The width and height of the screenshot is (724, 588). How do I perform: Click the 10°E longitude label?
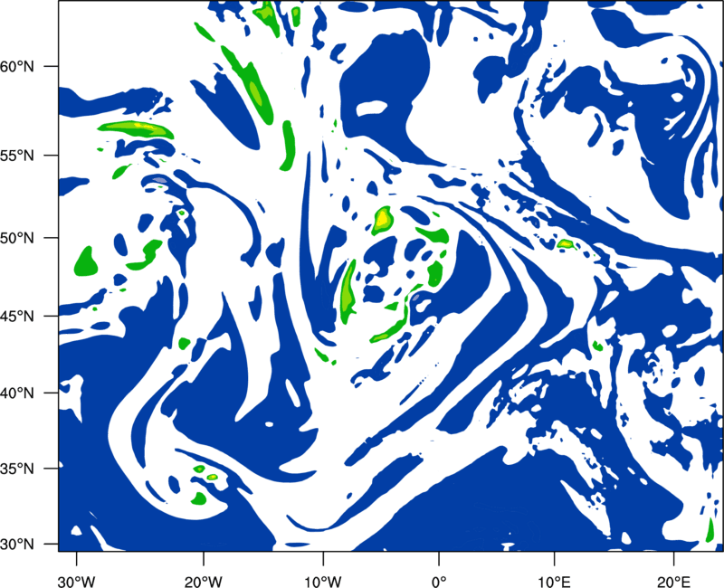coord(554,582)
